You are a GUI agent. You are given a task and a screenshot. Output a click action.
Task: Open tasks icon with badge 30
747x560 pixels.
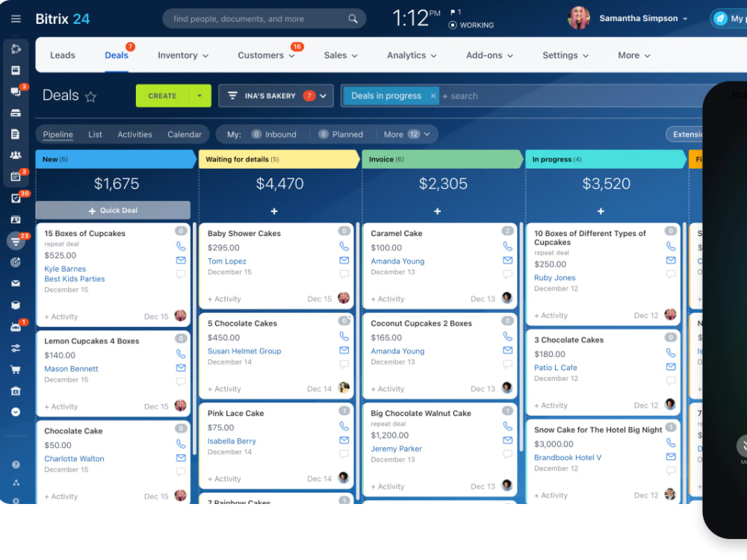(16, 198)
